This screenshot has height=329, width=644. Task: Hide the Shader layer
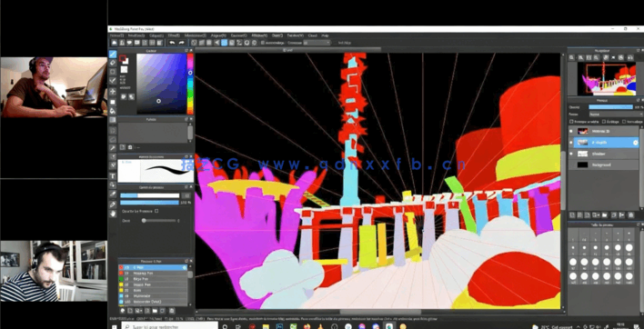pos(571,154)
